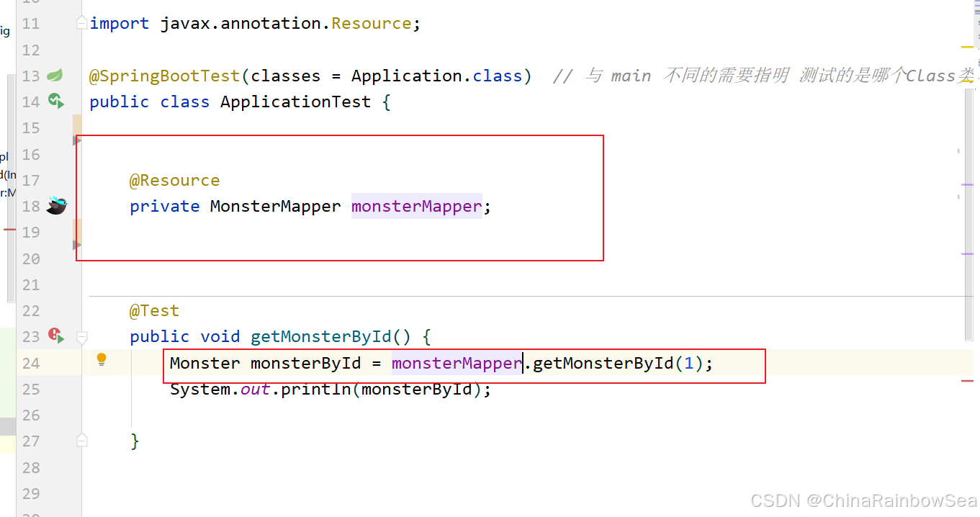Collapse the getMonsterById method fold on line 23
This screenshot has height=517, width=980.
[x=82, y=336]
